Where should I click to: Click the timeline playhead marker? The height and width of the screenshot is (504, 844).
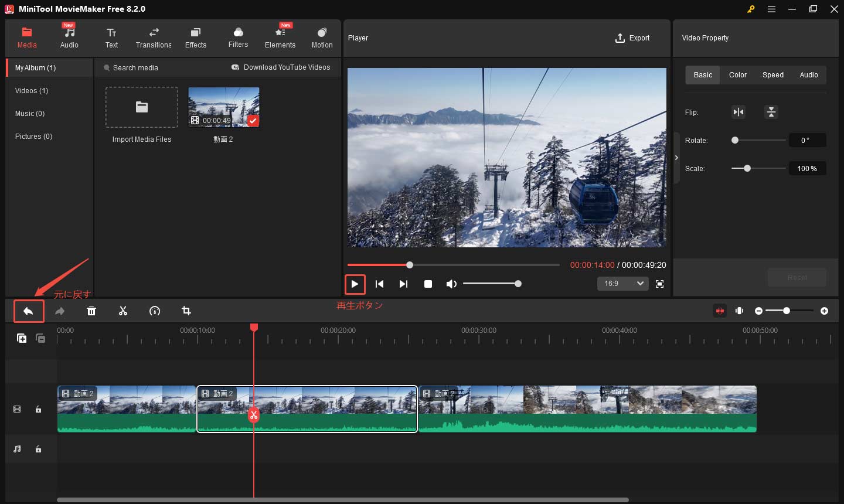pyautogui.click(x=254, y=327)
